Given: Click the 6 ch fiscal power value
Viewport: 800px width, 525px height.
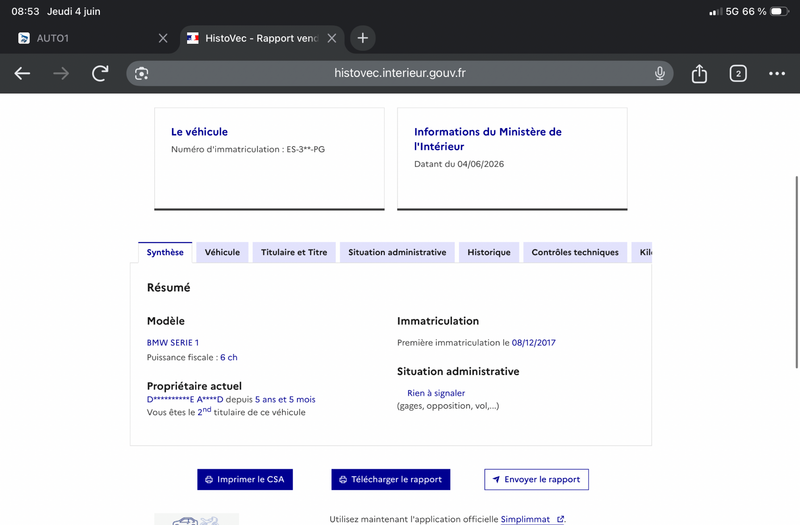Looking at the screenshot, I should [229, 357].
